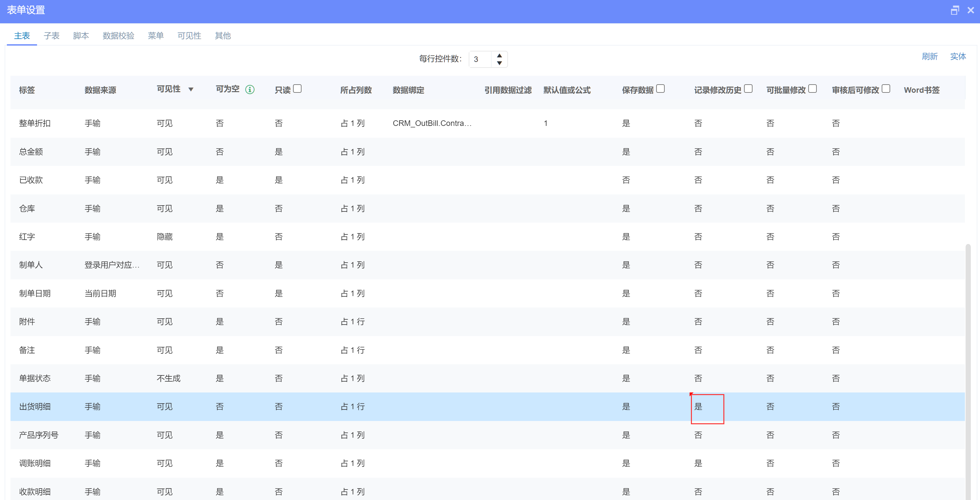This screenshot has width=980, height=500.
Task: Click 占 1 行 cell in 附件 row
Action: tap(353, 322)
